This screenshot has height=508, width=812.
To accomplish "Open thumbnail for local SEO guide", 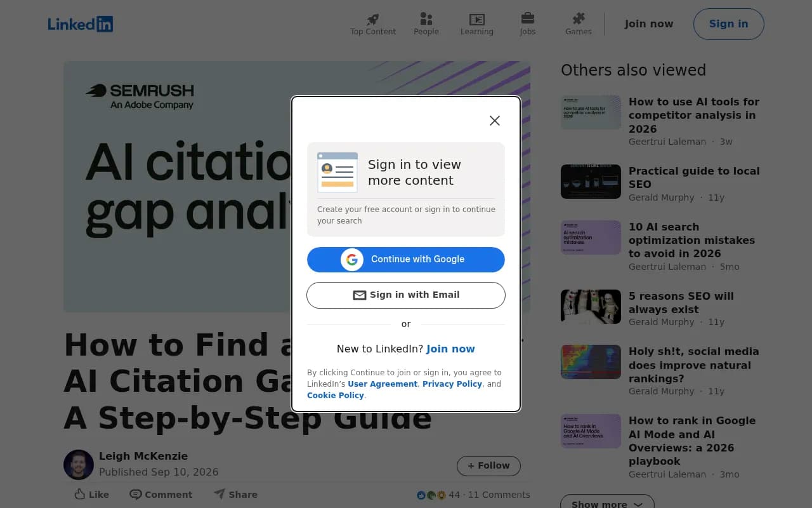I will click(x=591, y=182).
